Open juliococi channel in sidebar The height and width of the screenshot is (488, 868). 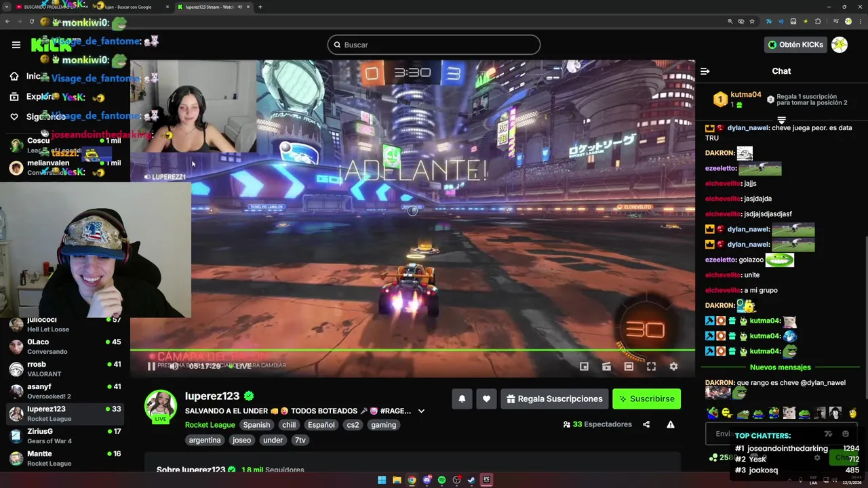65,325
